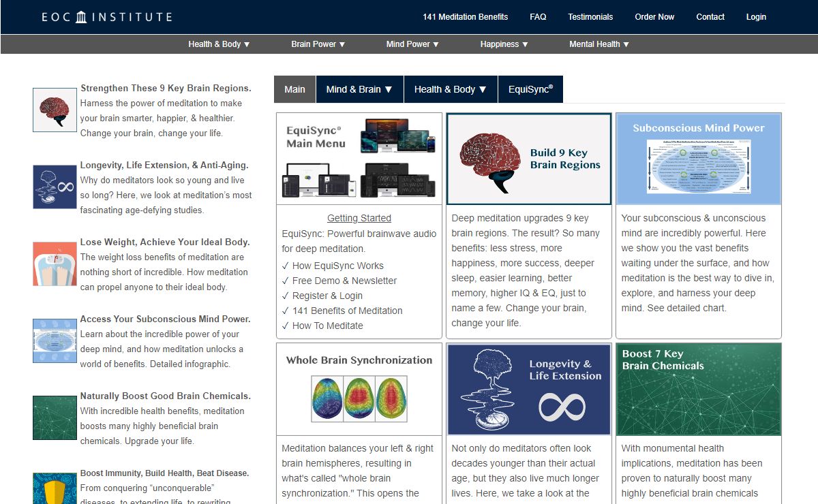Open the Boost 7 Key Brain Chemicals card image

699,389
